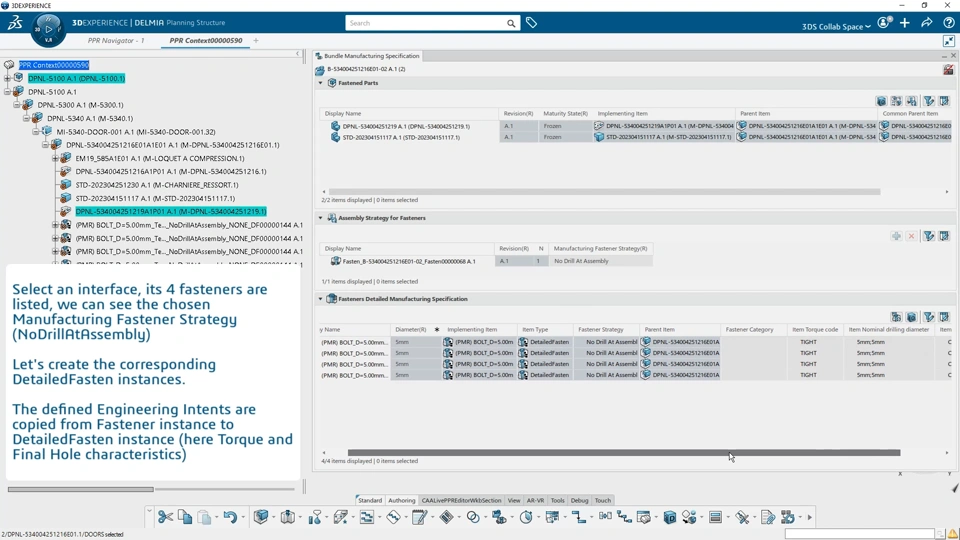Open the user profile icon in top bar

883,23
